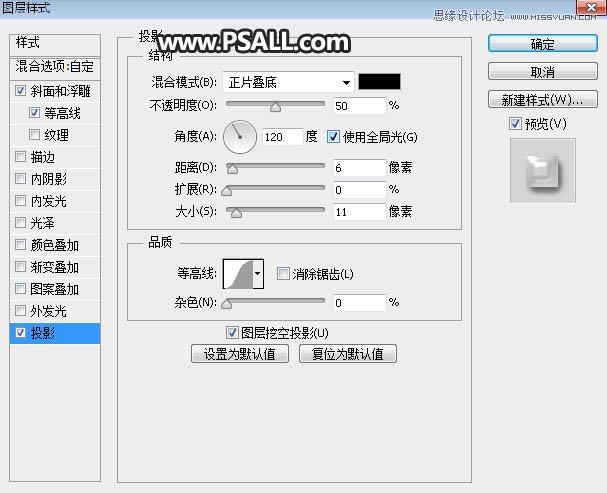Enable the 内阴影 checkbox

[20, 179]
